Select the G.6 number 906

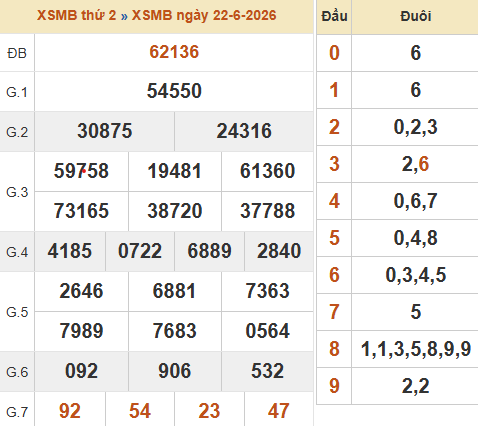[175, 371]
